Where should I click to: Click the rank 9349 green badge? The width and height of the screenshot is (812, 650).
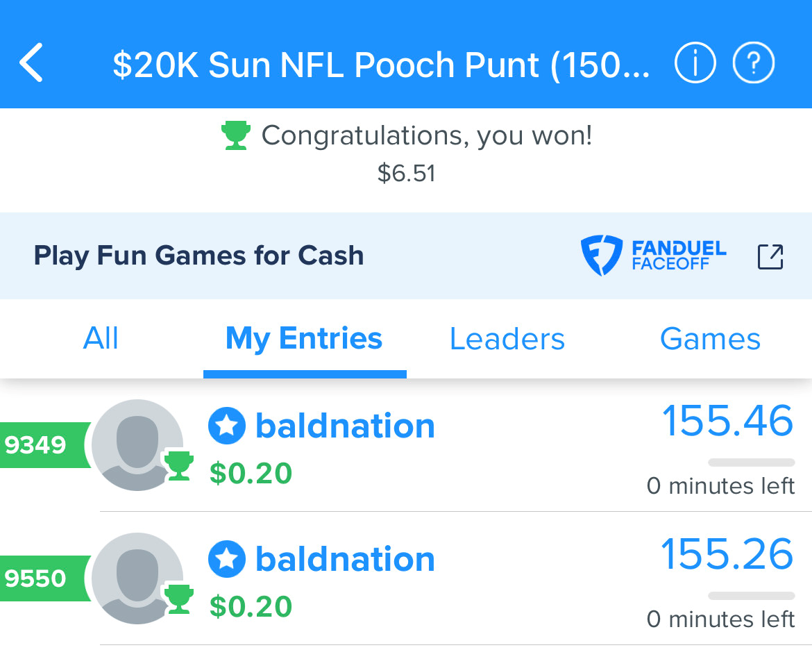click(44, 444)
